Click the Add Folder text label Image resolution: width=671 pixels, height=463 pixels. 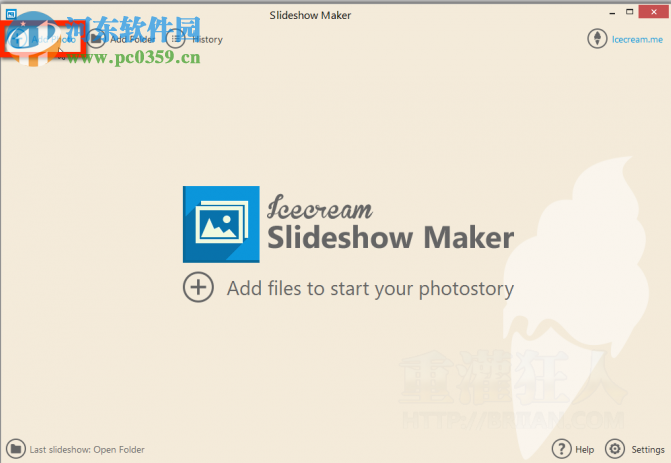point(133,39)
